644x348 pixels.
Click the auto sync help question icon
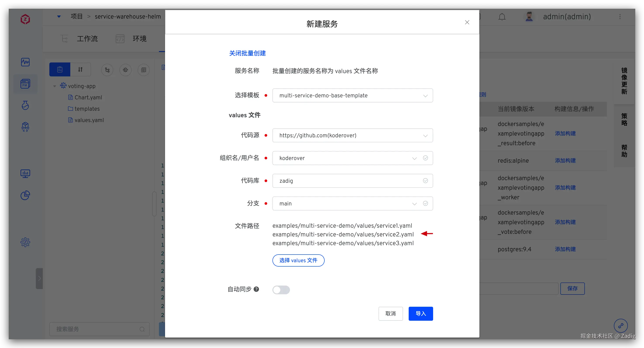pyautogui.click(x=256, y=289)
